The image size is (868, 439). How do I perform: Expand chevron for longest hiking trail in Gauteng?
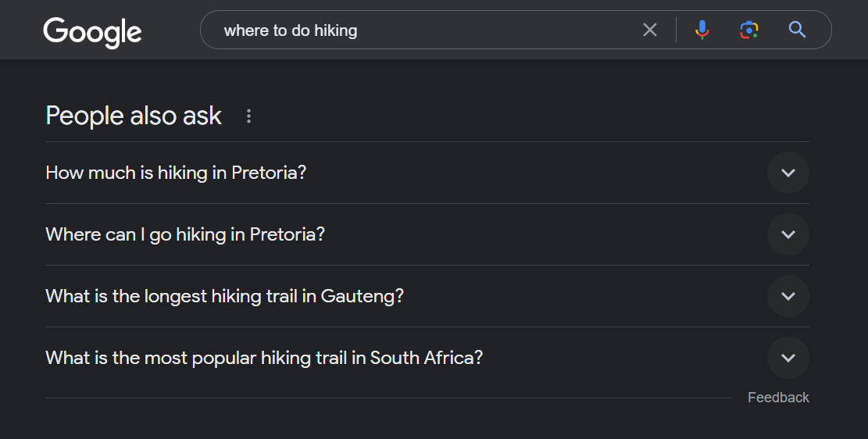788,296
